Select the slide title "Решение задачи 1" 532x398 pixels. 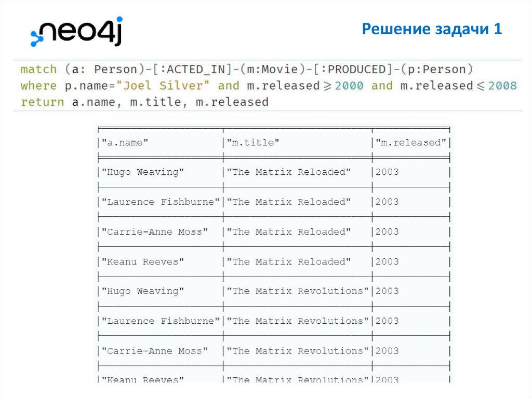click(432, 29)
